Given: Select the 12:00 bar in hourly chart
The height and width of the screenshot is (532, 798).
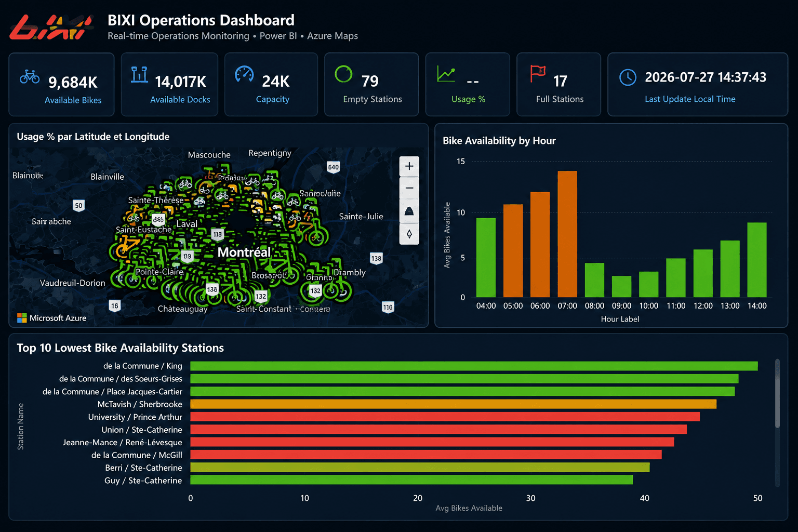Looking at the screenshot, I should coord(703,273).
